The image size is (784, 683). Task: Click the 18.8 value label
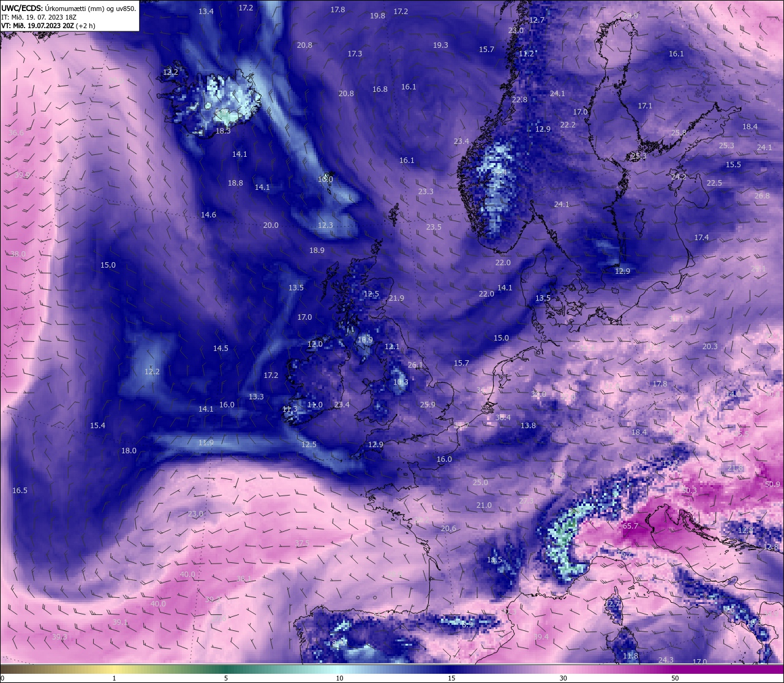click(x=235, y=183)
